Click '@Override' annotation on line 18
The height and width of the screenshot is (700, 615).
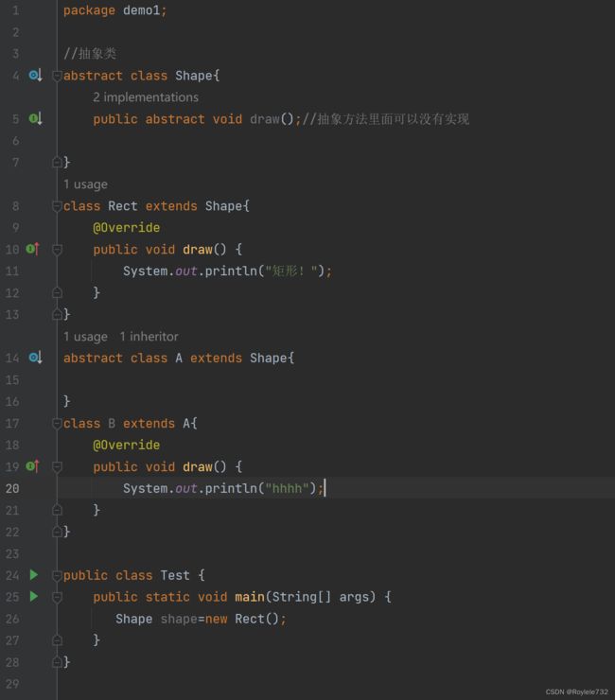(127, 446)
